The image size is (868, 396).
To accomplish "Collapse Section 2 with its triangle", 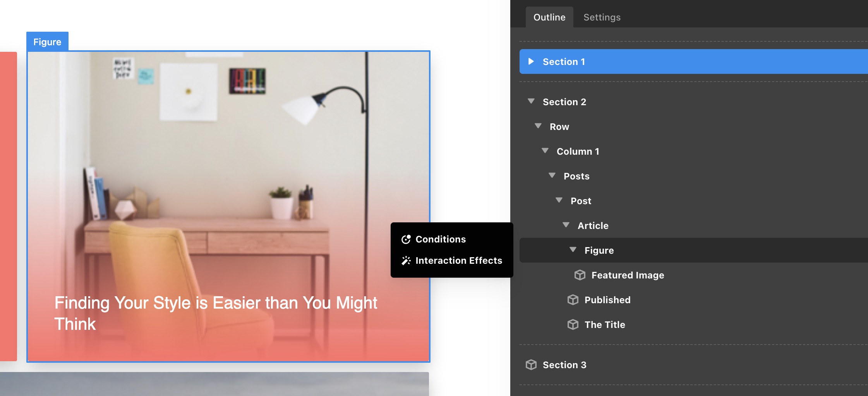I will pos(531,101).
